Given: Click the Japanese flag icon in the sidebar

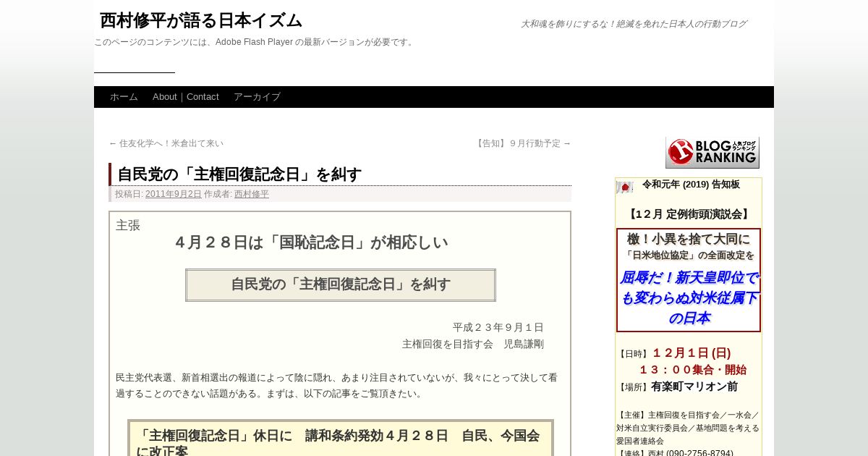Looking at the screenshot, I should [625, 187].
